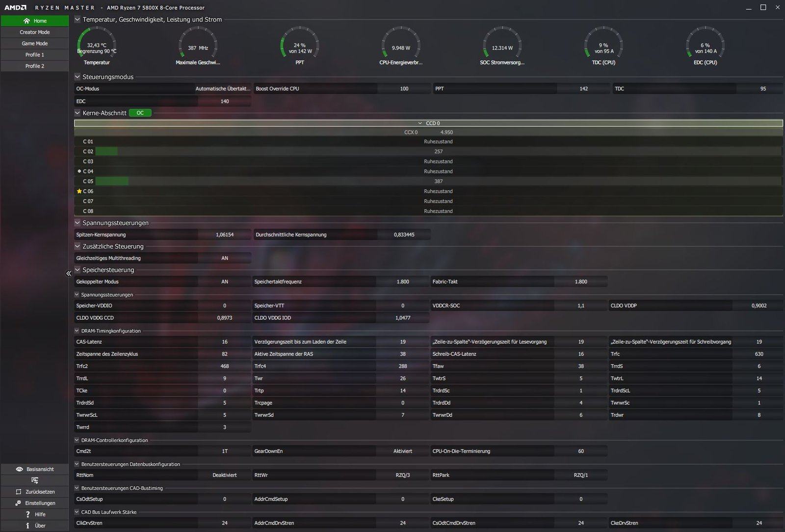
Task: Click the Basisansicht button label
Action: point(40,469)
